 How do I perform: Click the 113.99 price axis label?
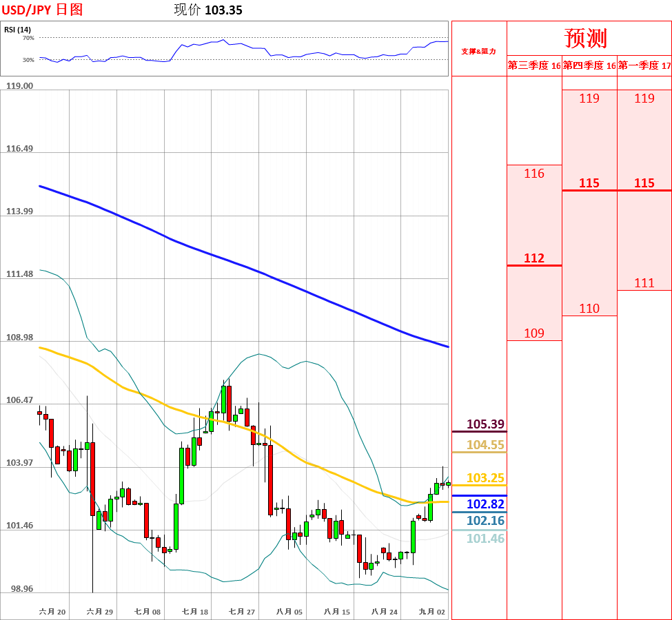tap(19, 211)
